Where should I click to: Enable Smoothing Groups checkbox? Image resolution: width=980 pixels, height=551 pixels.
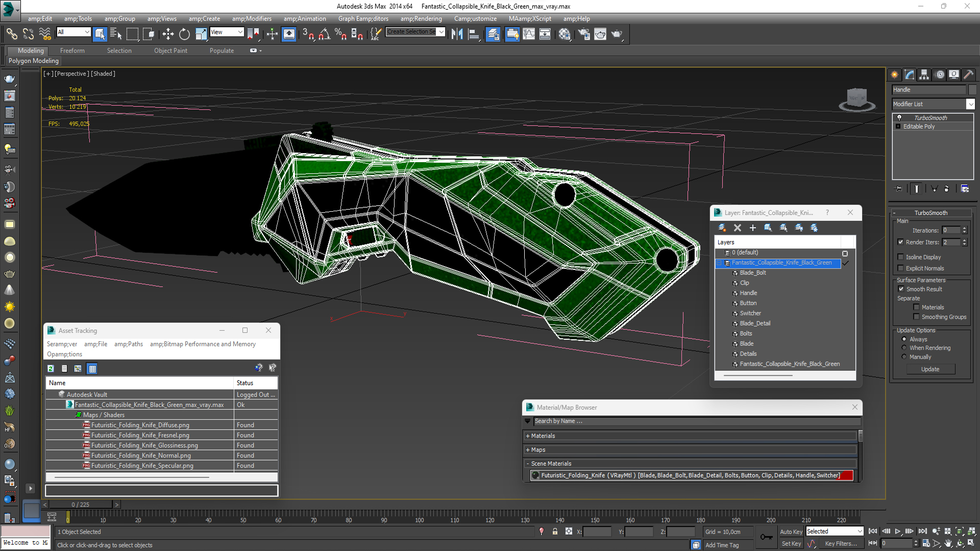916,317
